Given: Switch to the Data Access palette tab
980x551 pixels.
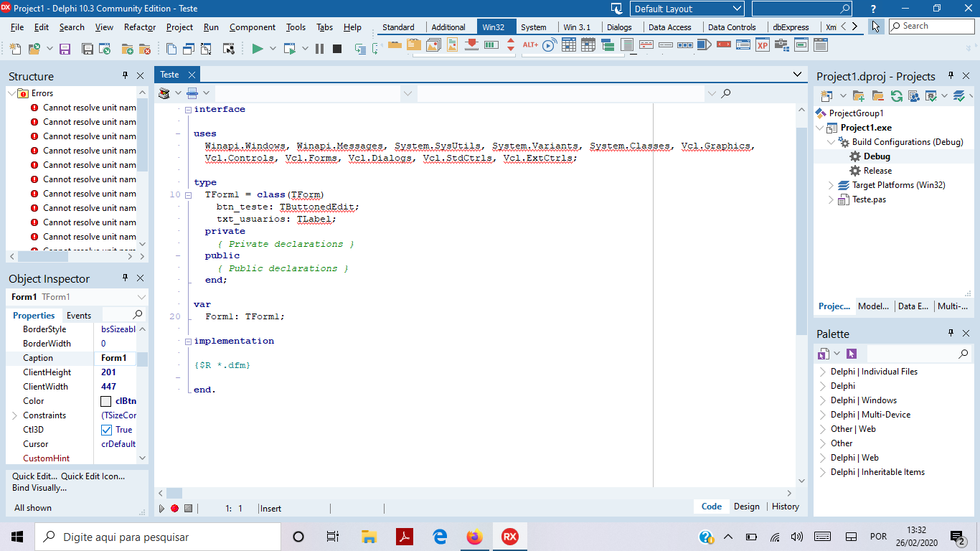Looking at the screenshot, I should (x=670, y=27).
